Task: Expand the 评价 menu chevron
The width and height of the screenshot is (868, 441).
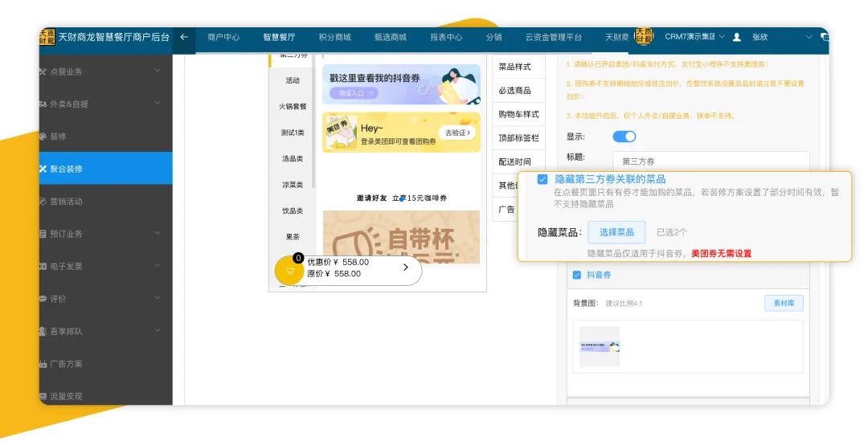Action: tap(158, 298)
